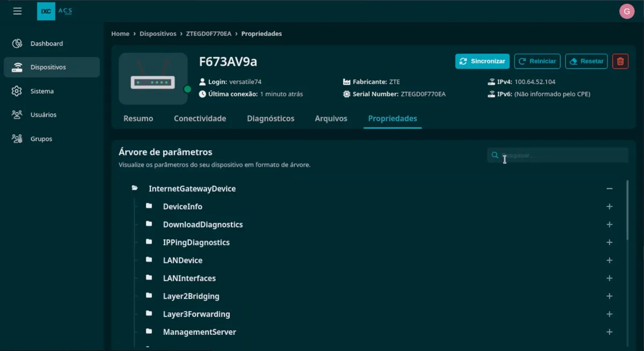Click the Grupos icon in sidebar

click(x=17, y=138)
